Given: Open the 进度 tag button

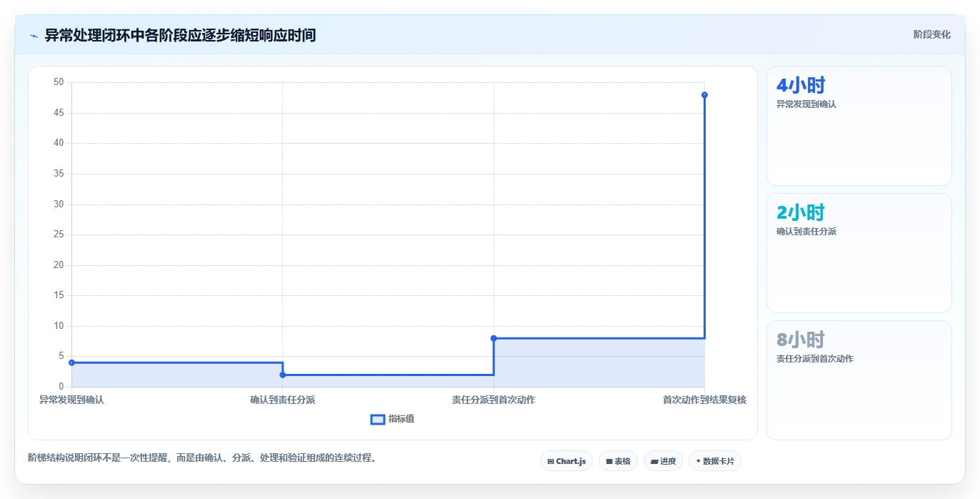Looking at the screenshot, I should [x=663, y=461].
